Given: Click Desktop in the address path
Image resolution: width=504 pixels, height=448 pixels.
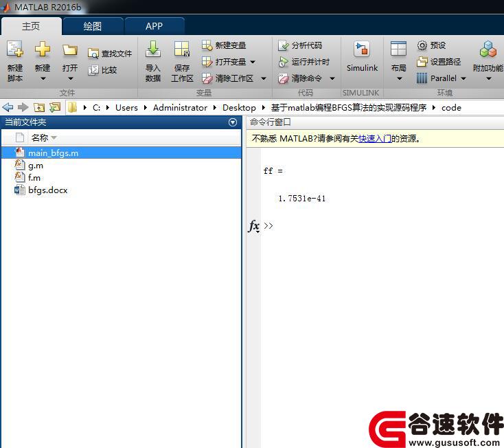Looking at the screenshot, I should (x=239, y=107).
